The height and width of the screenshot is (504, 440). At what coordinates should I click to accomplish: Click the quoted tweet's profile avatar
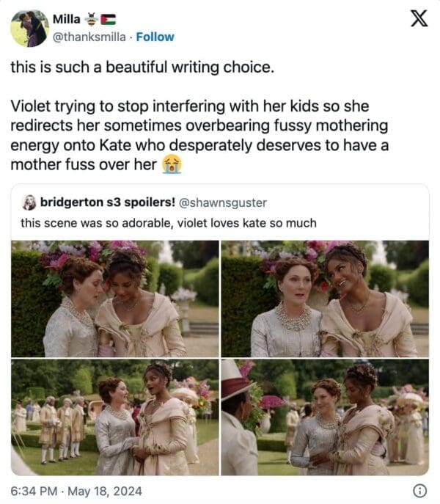(x=29, y=202)
